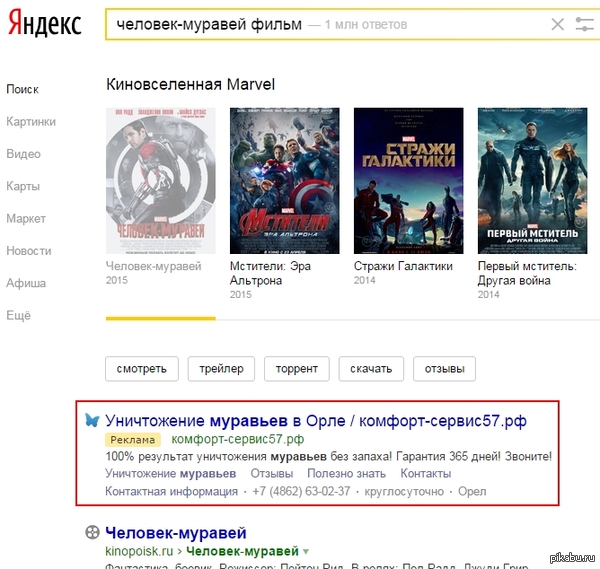
Task: Open the Карты section
Action: coord(23,186)
